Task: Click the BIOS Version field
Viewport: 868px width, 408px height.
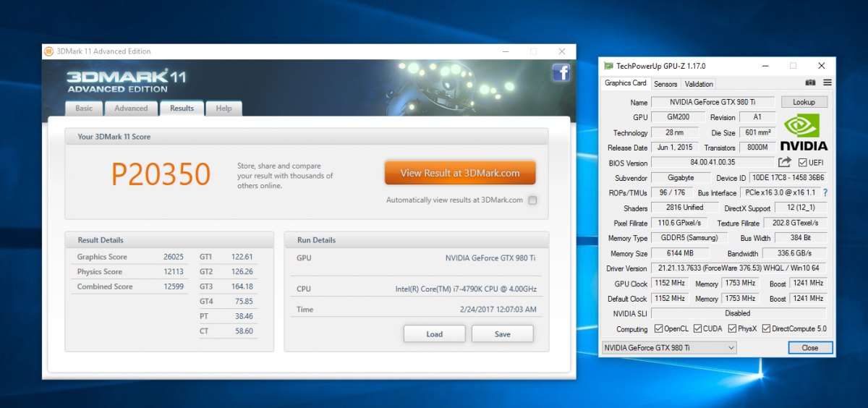Action: (x=712, y=163)
